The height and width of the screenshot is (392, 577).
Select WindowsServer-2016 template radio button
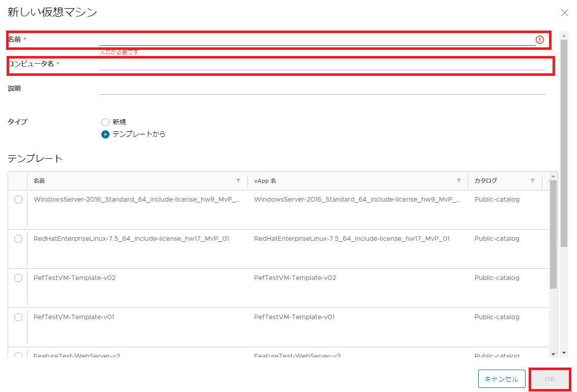coord(18,200)
